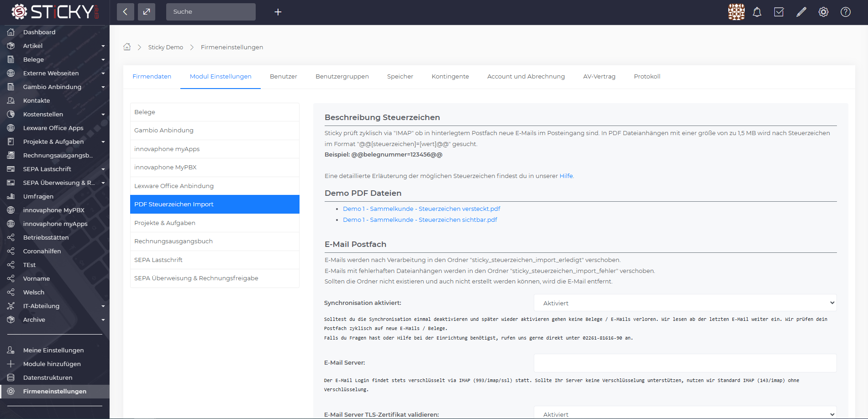
Task: Open the settings gear in header
Action: (823, 12)
